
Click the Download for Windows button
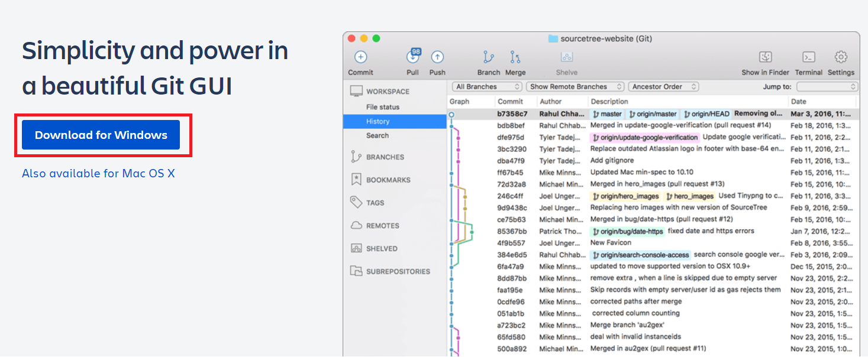click(101, 135)
